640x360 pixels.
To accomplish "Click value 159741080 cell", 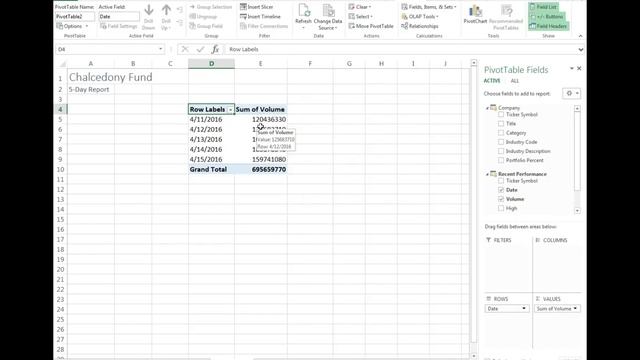I will [x=261, y=160].
